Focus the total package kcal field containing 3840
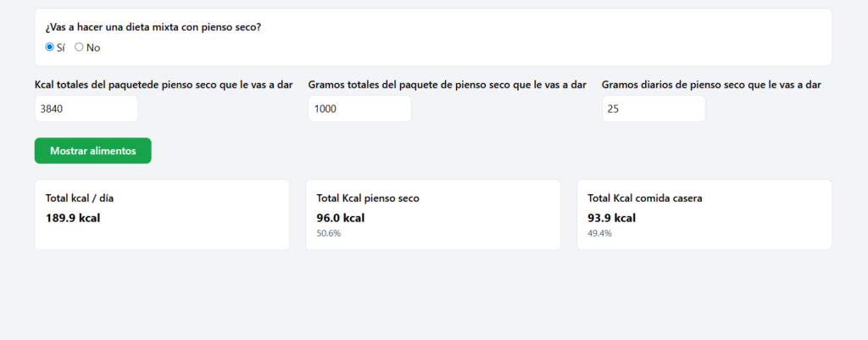The image size is (868, 340). (x=86, y=109)
